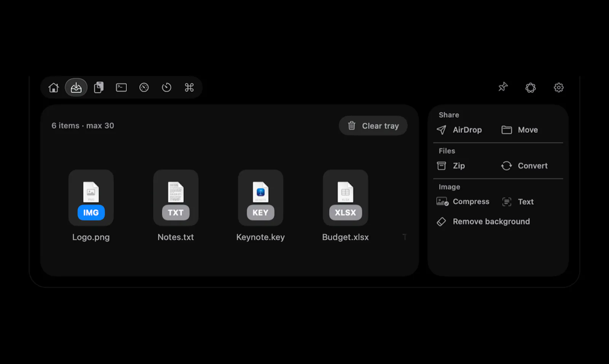Viewport: 609px width, 364px height.
Task: Open the Home tab icon
Action: coord(54,87)
